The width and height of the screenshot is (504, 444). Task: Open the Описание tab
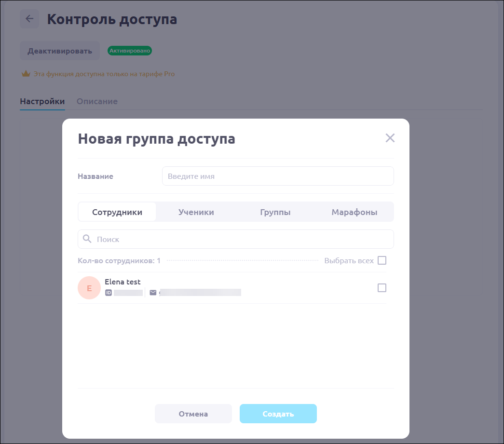pyautogui.click(x=97, y=101)
